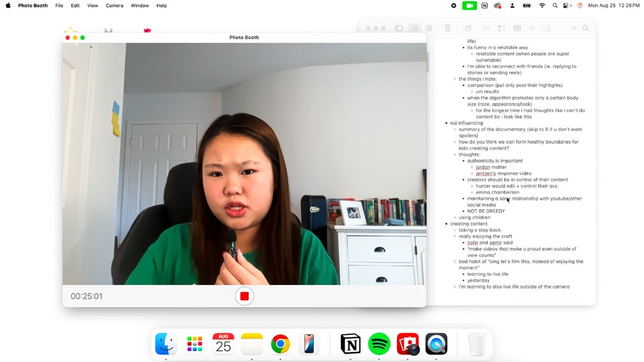Viewport: 644px width, 362px height.
Task: Open the Aa text format menu in Notes
Action: pos(486,29)
